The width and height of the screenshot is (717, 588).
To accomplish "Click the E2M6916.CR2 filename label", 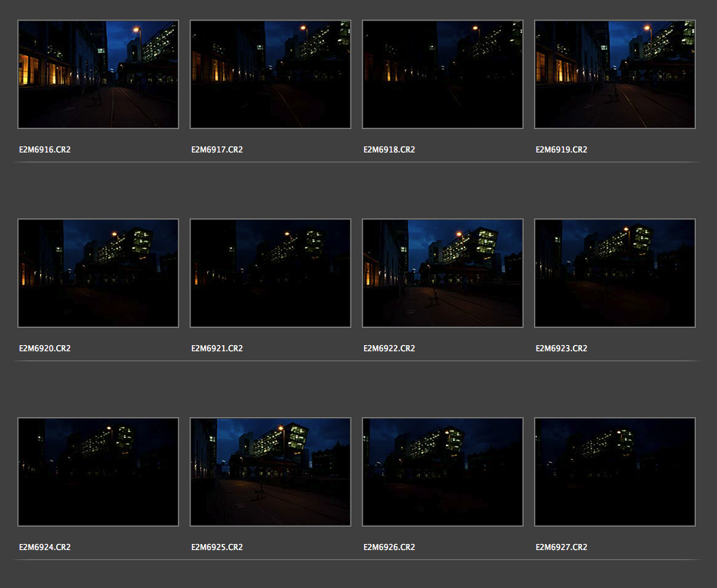I will coord(45,150).
